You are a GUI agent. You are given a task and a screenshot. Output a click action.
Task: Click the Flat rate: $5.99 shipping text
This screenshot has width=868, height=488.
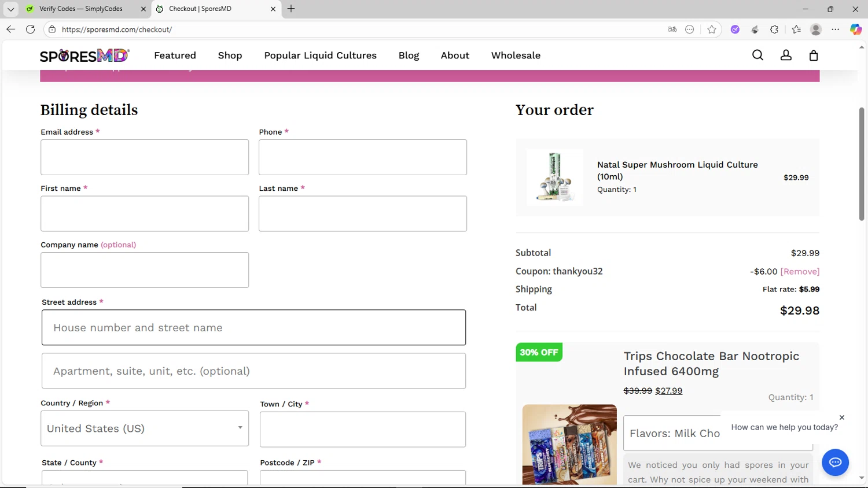[x=791, y=289]
